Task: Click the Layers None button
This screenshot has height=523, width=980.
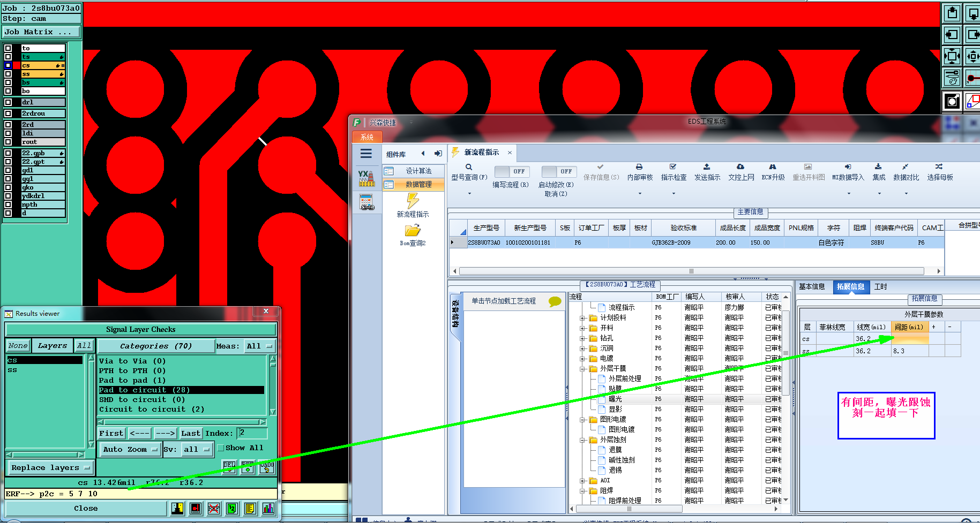Action: 18,346
